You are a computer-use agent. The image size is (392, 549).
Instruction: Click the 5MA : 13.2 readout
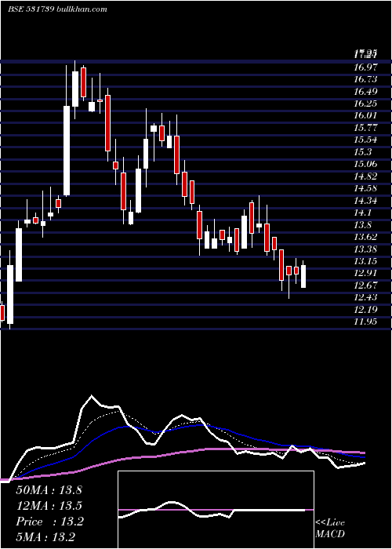[45, 537]
